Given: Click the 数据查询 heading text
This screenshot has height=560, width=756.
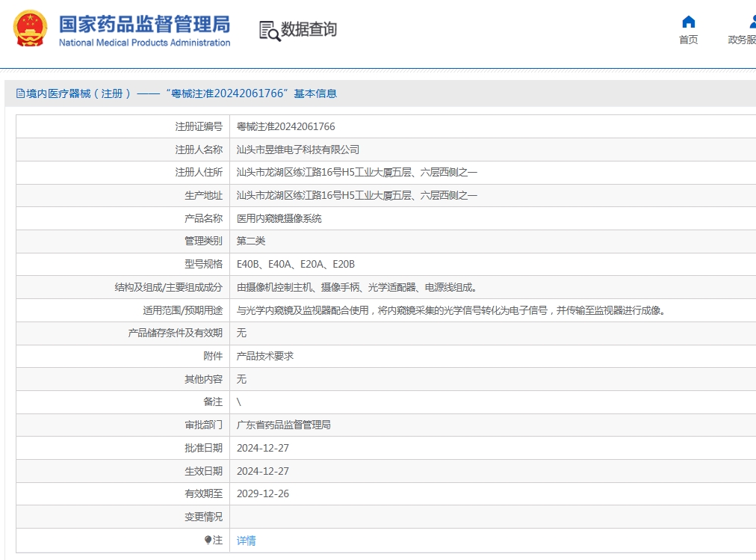Looking at the screenshot, I should tap(309, 29).
